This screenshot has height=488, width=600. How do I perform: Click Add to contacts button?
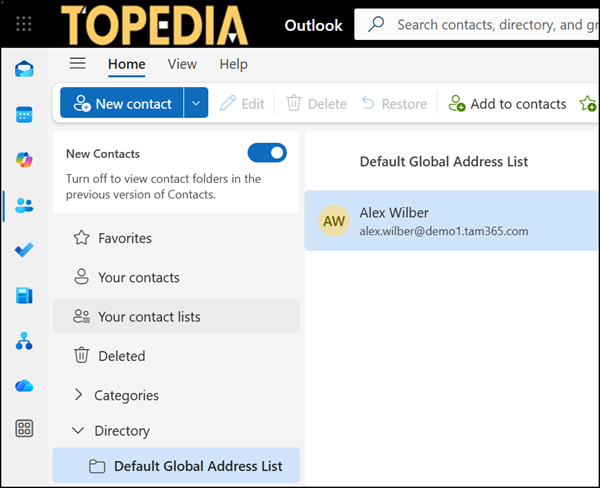coord(507,103)
